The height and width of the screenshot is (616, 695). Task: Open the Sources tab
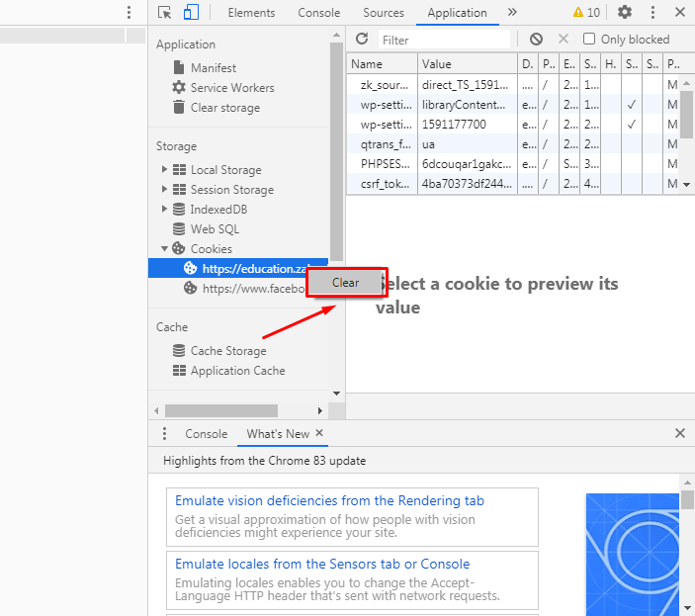pyautogui.click(x=383, y=13)
